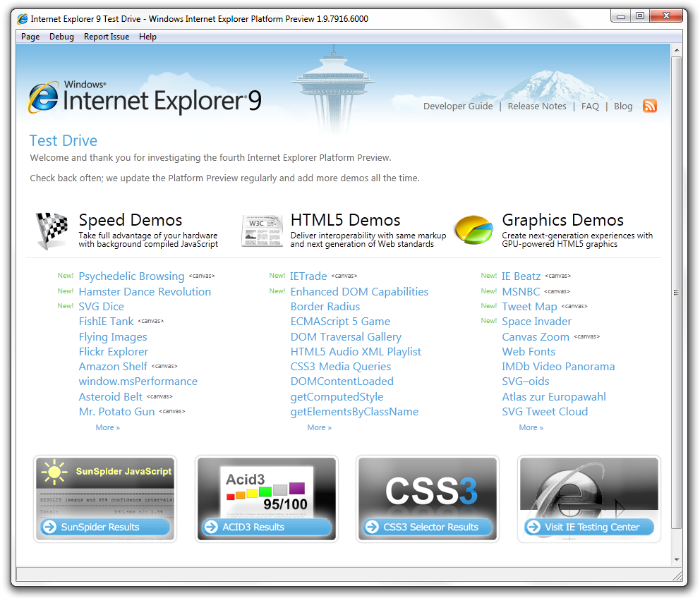This screenshot has width=700, height=598.
Task: Open the Web Fonts demo
Action: [529, 352]
